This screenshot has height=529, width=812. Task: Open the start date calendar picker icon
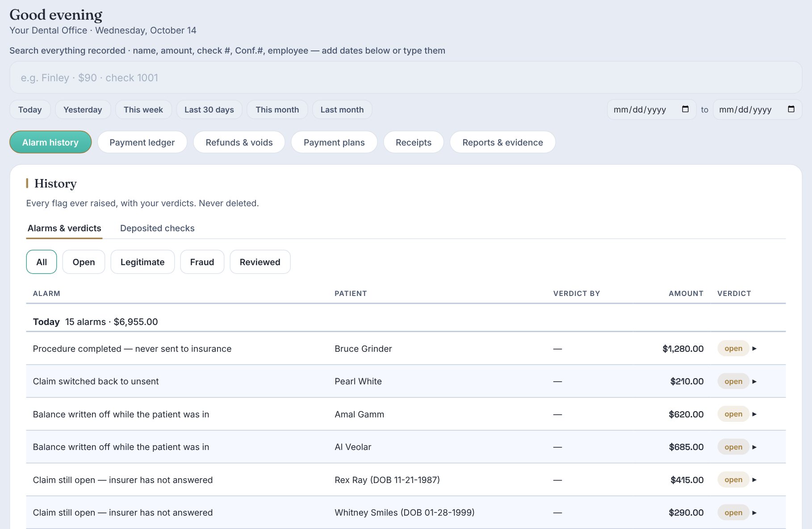(x=685, y=109)
